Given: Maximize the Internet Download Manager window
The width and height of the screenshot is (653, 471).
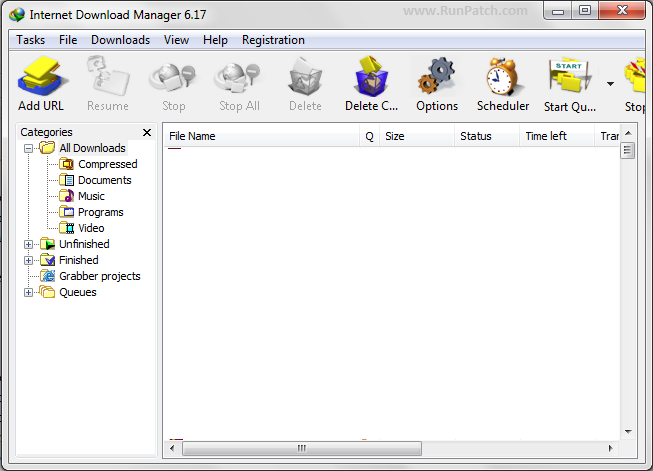Looking at the screenshot, I should (585, 10).
